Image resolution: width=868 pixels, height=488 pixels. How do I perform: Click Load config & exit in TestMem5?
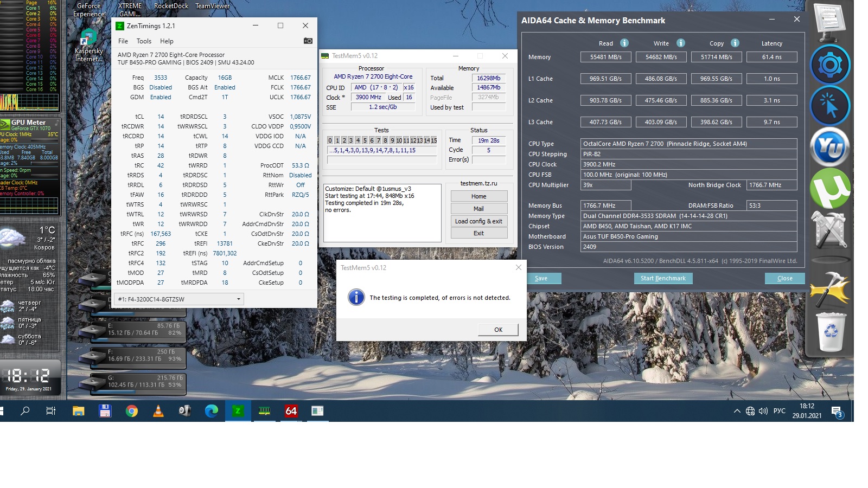(x=479, y=221)
